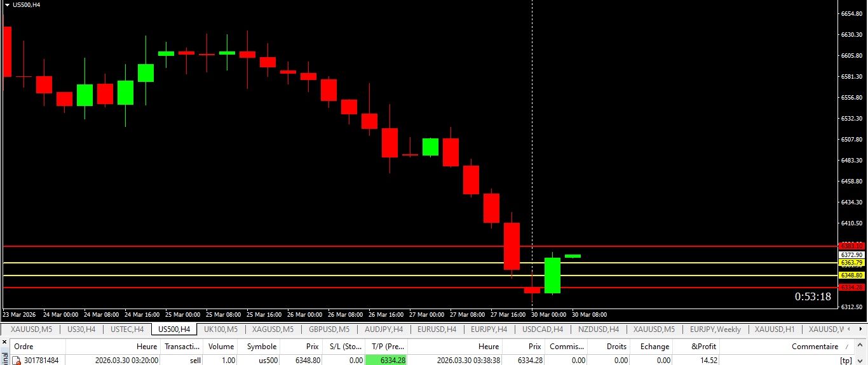Screen dimensions: 868x365
Task: Switch to the USTEC,H4 chart tab
Action: pos(126,329)
